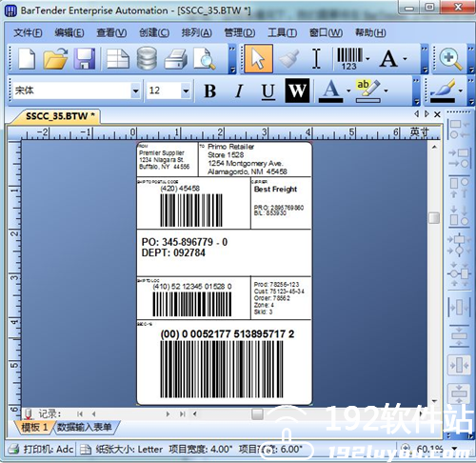Image resolution: width=476 pixels, height=463 pixels.
Task: Open the 窗口(W) menu
Action: tap(326, 32)
